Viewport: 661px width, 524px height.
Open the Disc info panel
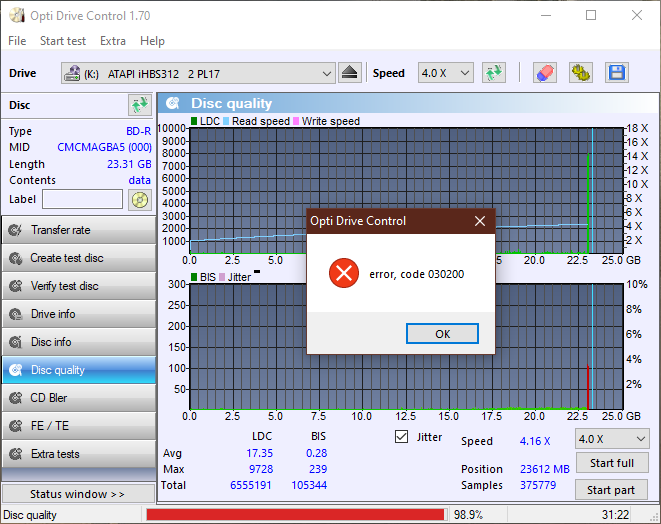tap(79, 342)
